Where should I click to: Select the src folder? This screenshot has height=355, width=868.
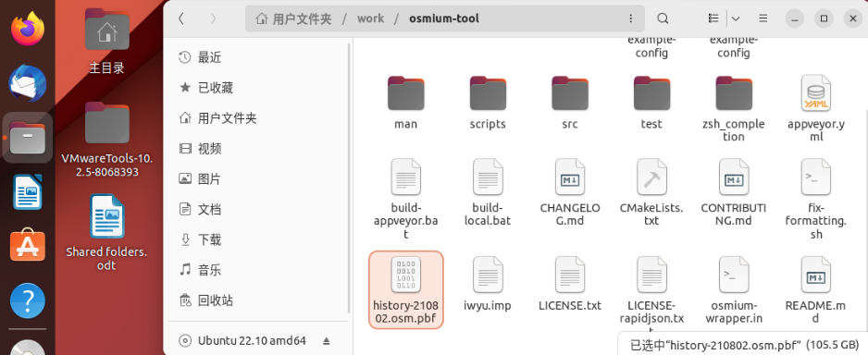(570, 103)
